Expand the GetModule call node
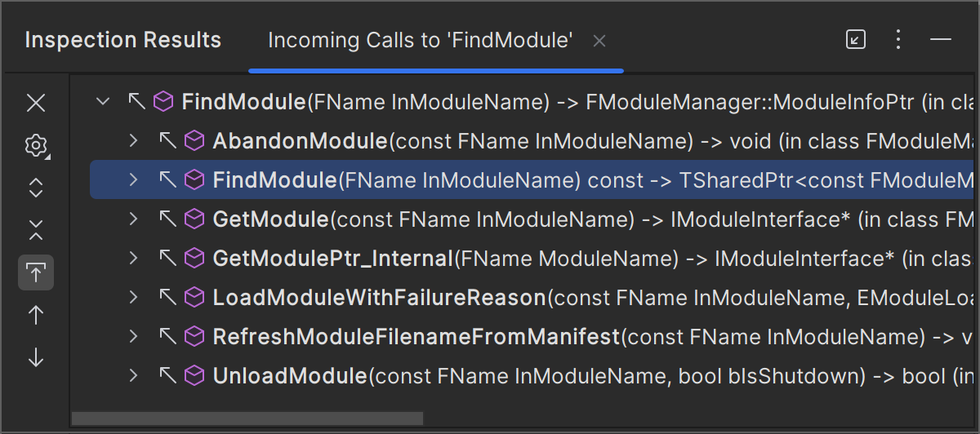This screenshot has height=434, width=980. pyautogui.click(x=134, y=219)
